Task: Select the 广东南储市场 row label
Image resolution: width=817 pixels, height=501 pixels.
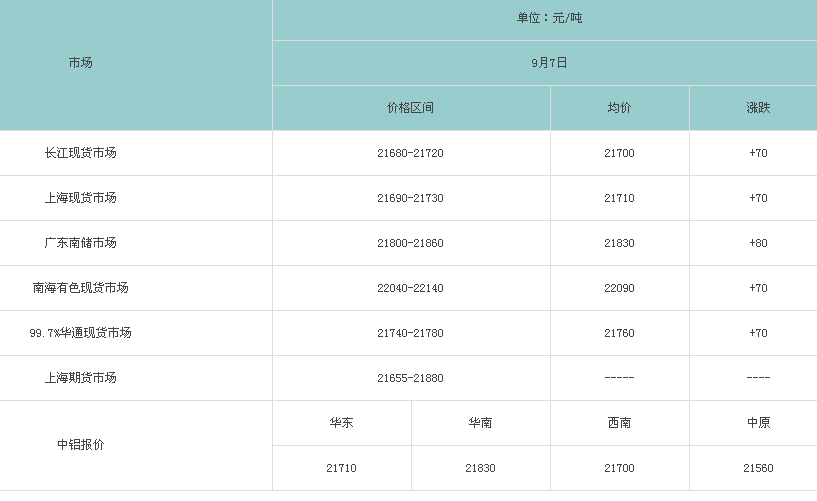Action: coord(80,243)
